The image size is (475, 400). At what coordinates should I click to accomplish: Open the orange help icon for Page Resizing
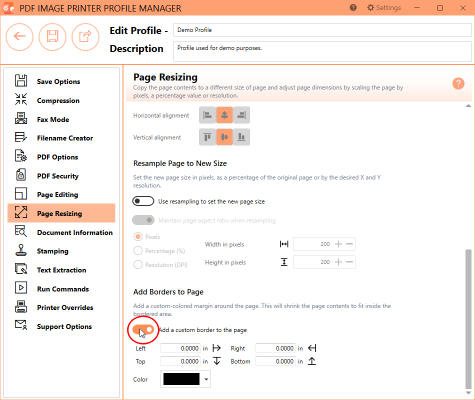458,83
